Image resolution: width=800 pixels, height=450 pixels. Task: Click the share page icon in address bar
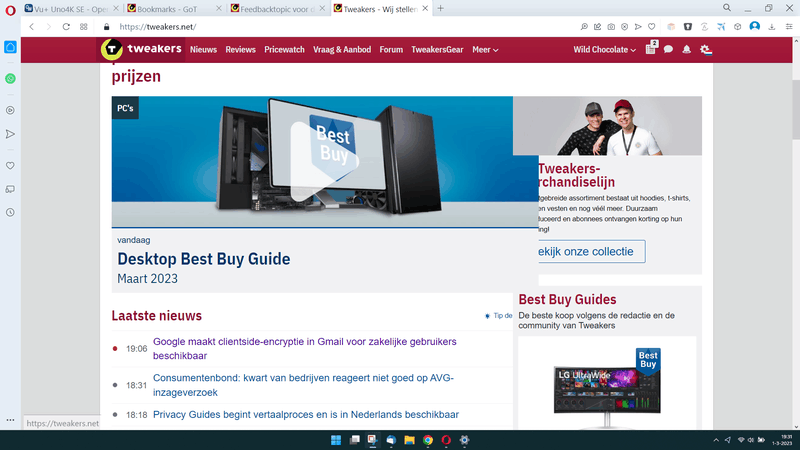pyautogui.click(x=597, y=27)
